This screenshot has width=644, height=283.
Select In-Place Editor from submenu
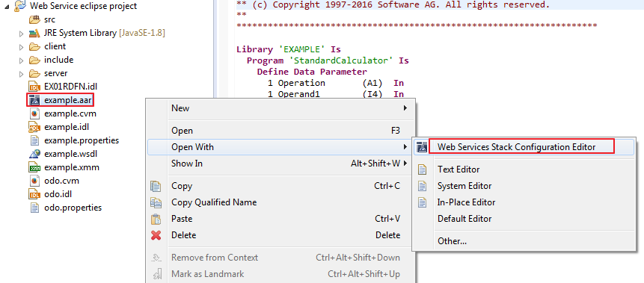coord(524,202)
